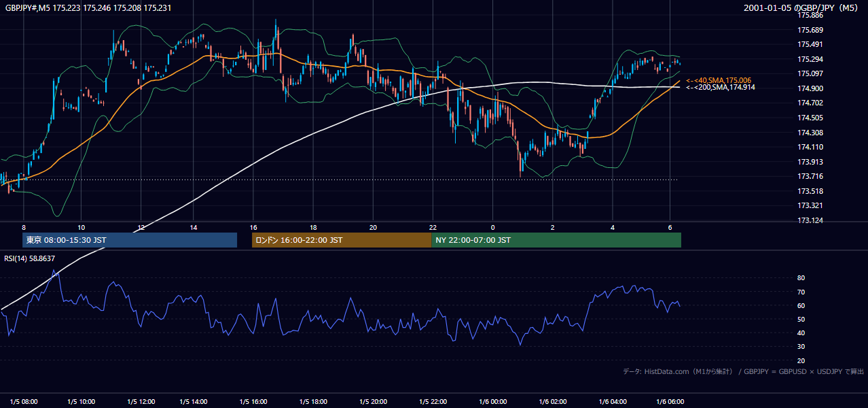
Task: Select the ロンドン 16:00-22:00 JST session bar
Action: [x=342, y=240]
